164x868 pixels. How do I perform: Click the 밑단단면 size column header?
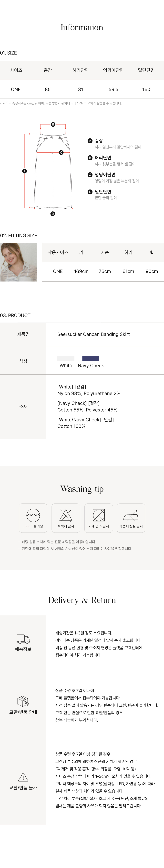[146, 70]
